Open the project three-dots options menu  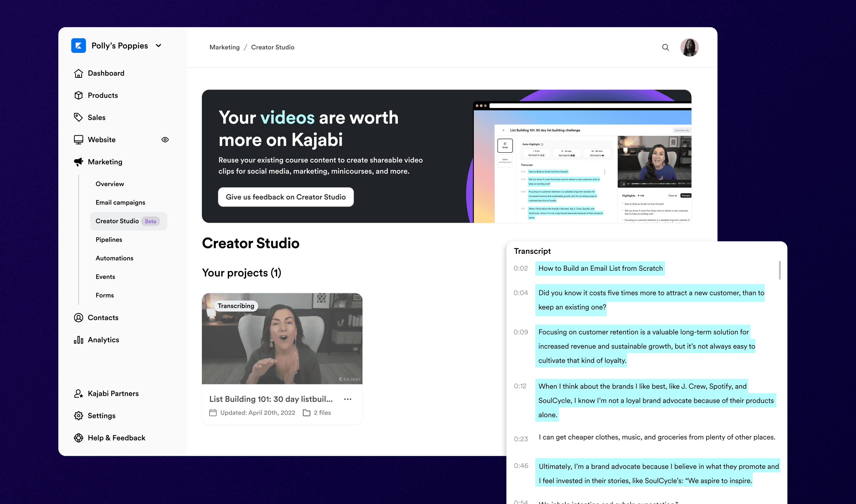[347, 399]
